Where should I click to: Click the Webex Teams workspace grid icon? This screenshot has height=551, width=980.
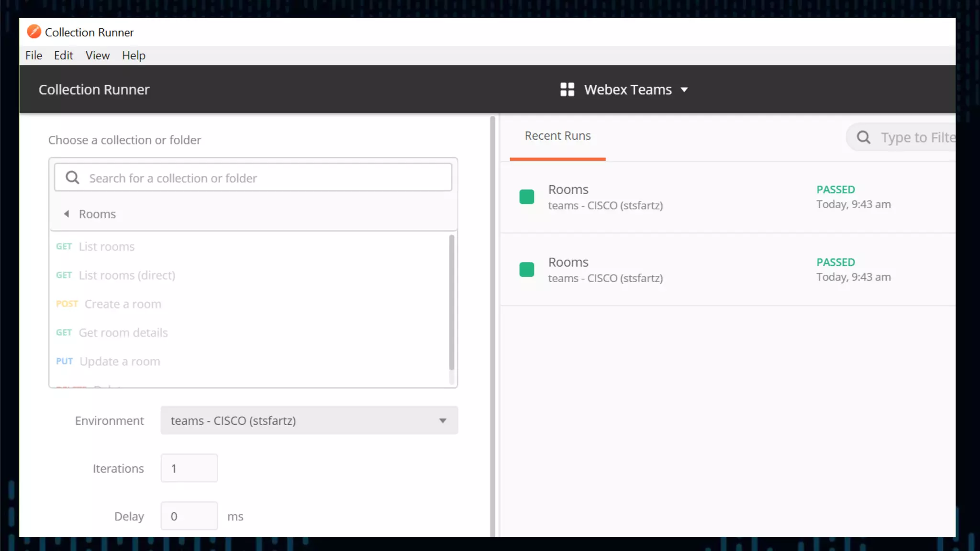click(567, 89)
